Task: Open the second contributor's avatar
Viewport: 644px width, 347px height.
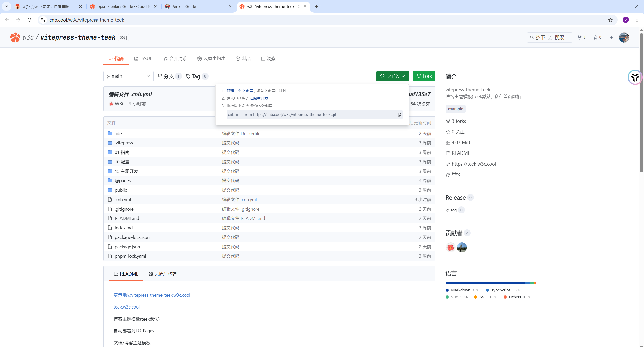Action: 462,247
